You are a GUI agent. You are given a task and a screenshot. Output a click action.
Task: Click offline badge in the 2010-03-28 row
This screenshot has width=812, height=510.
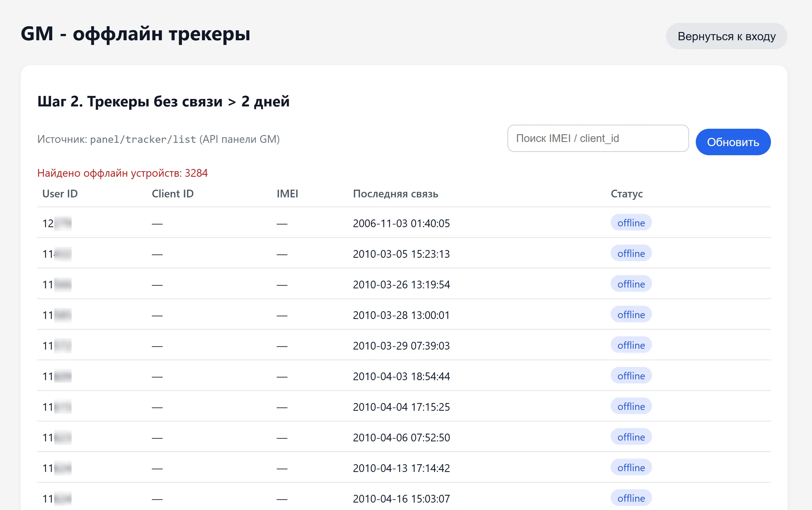click(631, 314)
